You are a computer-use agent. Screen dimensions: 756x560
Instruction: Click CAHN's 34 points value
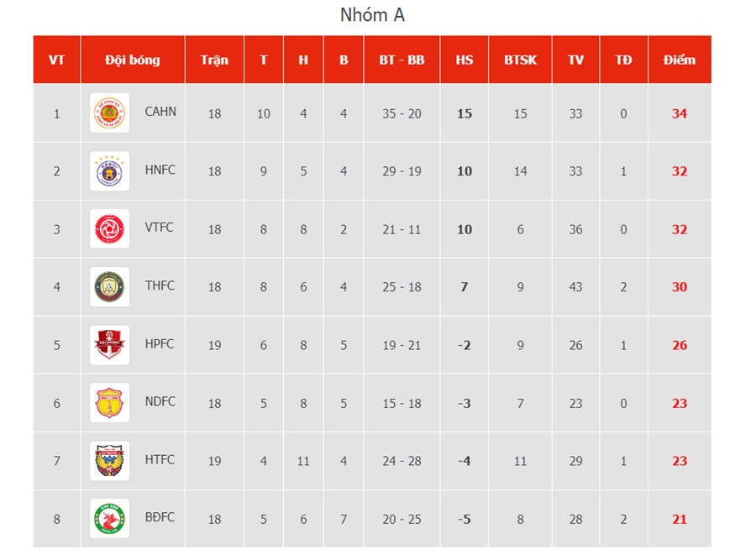(680, 113)
